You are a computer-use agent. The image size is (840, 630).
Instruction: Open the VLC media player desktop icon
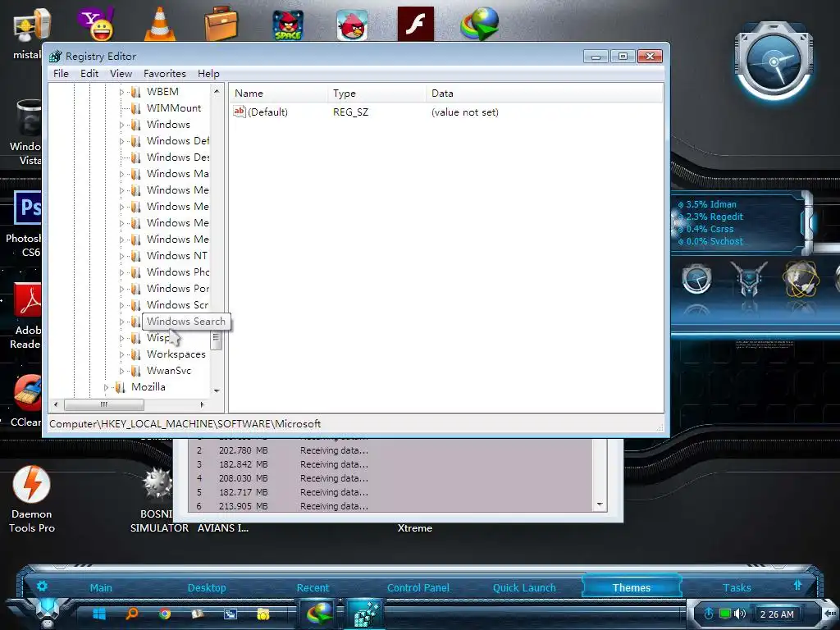(x=160, y=24)
